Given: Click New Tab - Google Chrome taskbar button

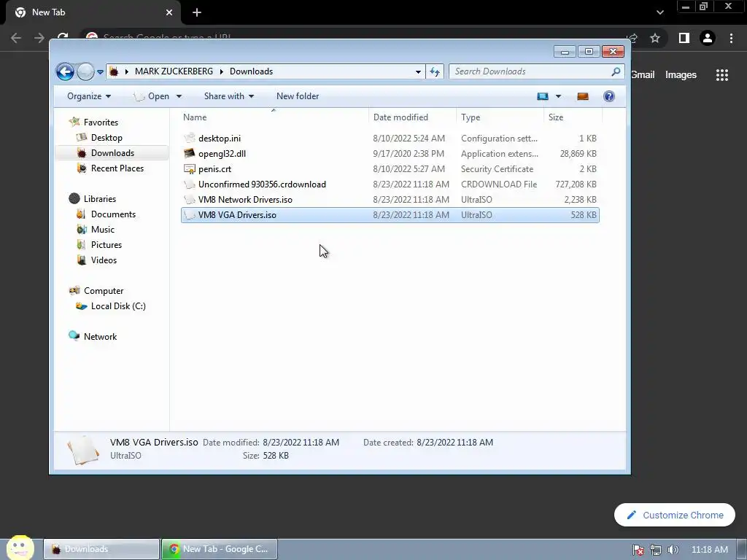Looking at the screenshot, I should click(220, 549).
